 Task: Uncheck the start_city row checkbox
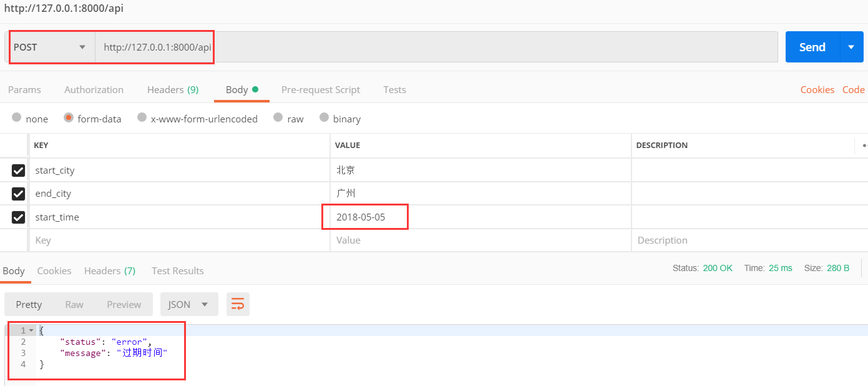(19, 170)
